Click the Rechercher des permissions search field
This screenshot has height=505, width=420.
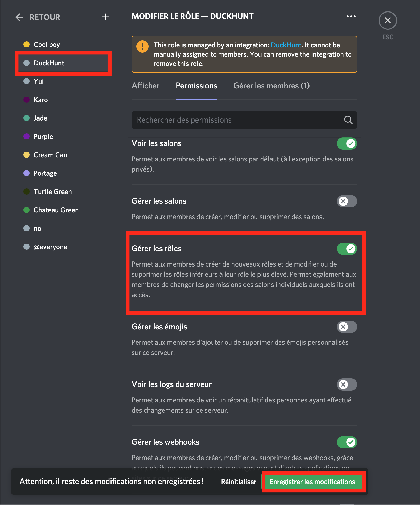(x=237, y=120)
